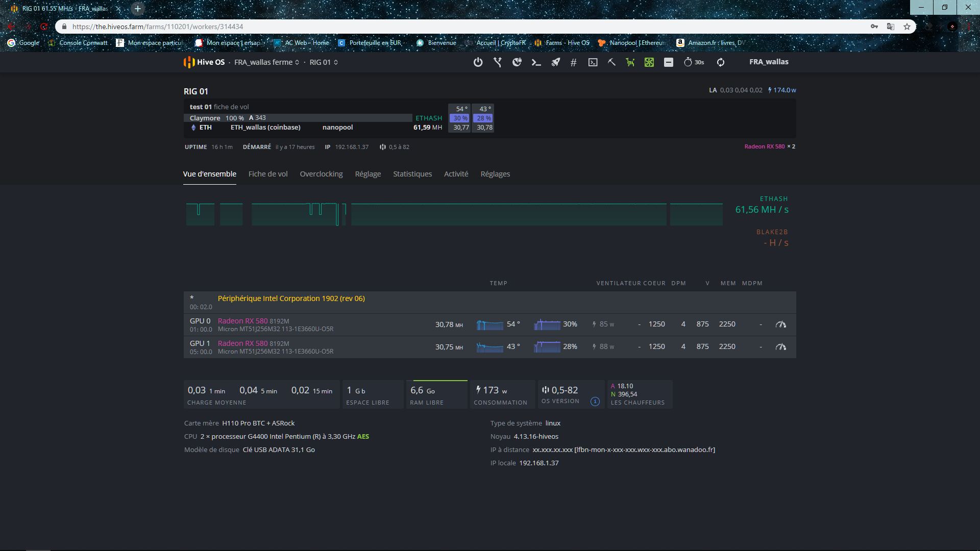Open the pickaxe miner actions icon
980x551 pixels.
[611, 62]
